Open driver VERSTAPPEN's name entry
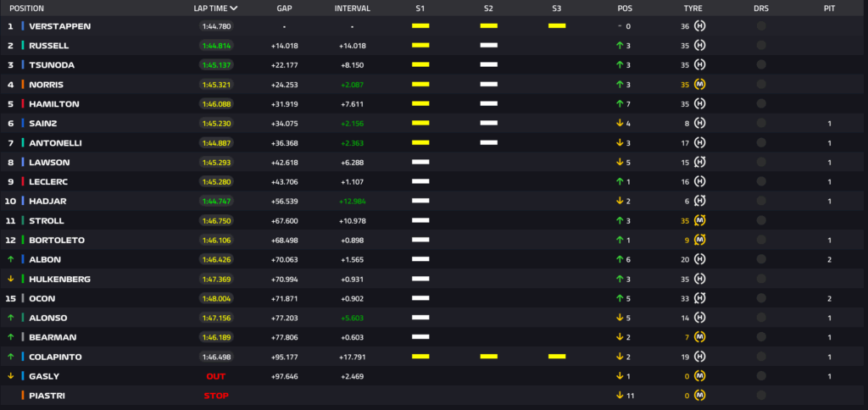 (59, 26)
